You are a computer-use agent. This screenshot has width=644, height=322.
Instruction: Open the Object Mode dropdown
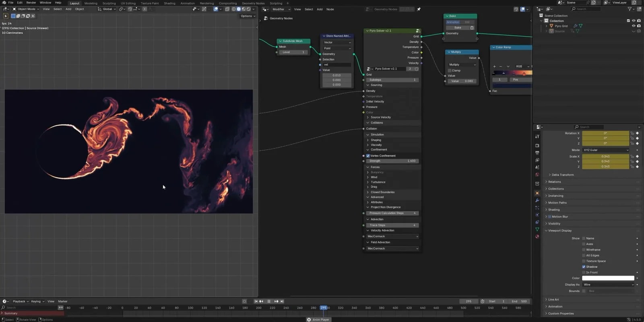tap(26, 9)
